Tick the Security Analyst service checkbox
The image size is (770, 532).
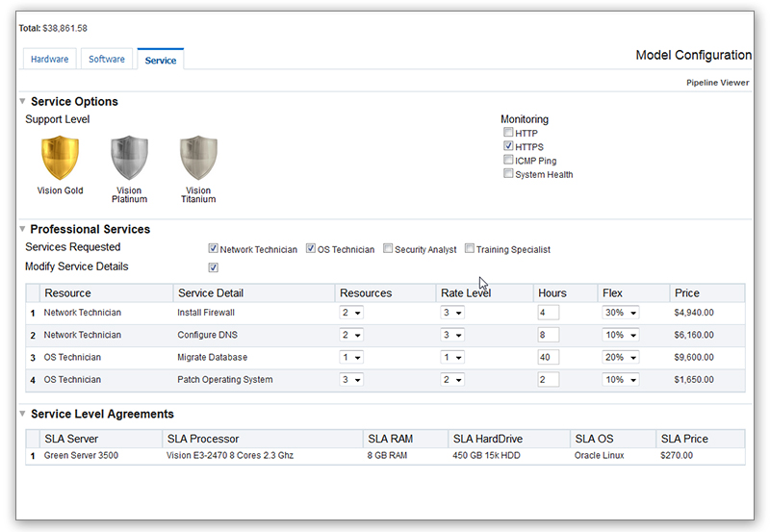tap(388, 249)
